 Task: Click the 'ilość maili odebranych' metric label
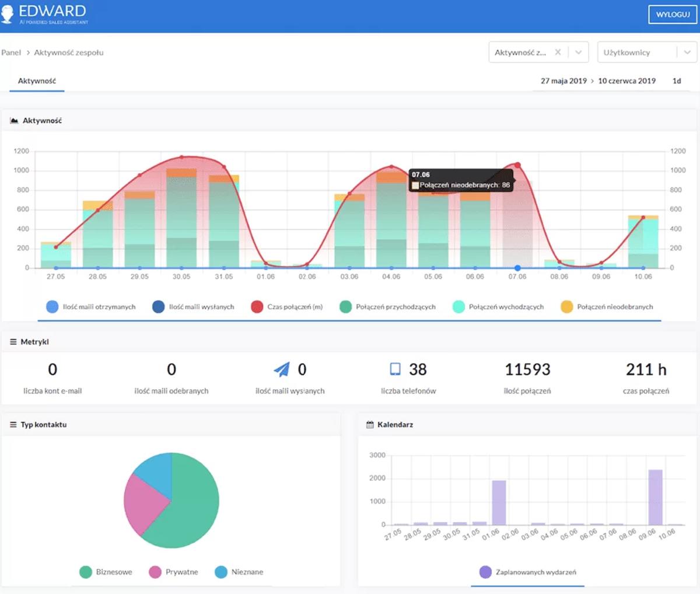coord(171,391)
